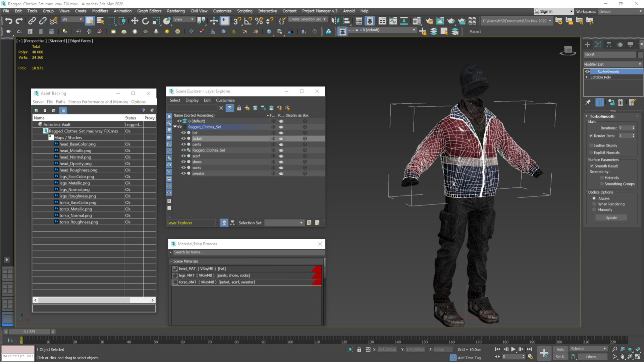This screenshot has width=644, height=362.
Task: Toggle Angle Snap in main toolbar
Action: click(x=248, y=21)
